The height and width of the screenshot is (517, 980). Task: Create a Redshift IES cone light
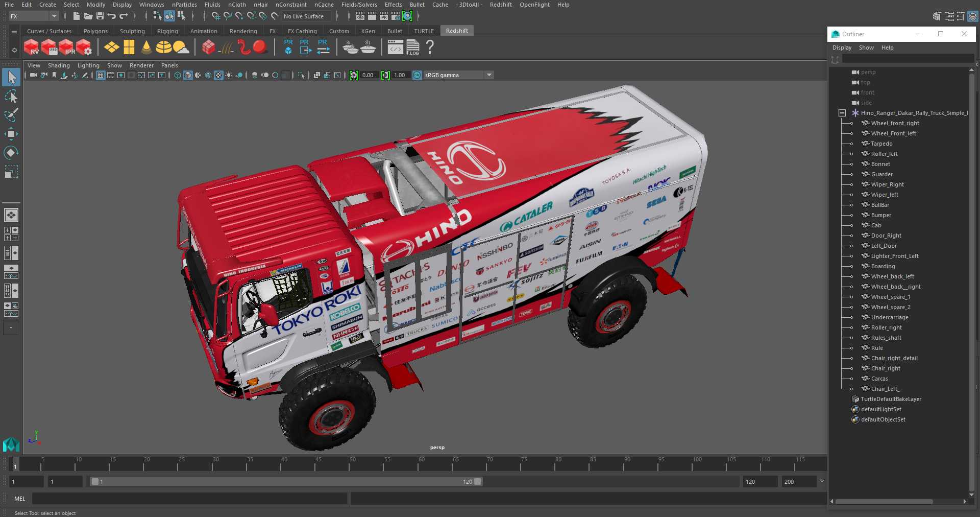tap(146, 47)
